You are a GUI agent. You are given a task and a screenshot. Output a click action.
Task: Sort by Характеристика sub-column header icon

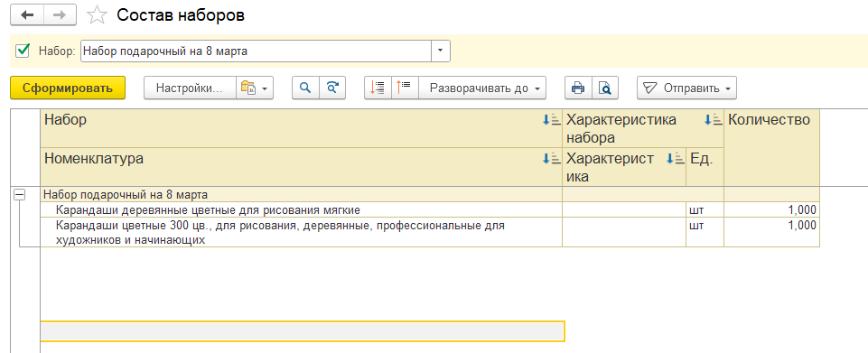click(676, 159)
